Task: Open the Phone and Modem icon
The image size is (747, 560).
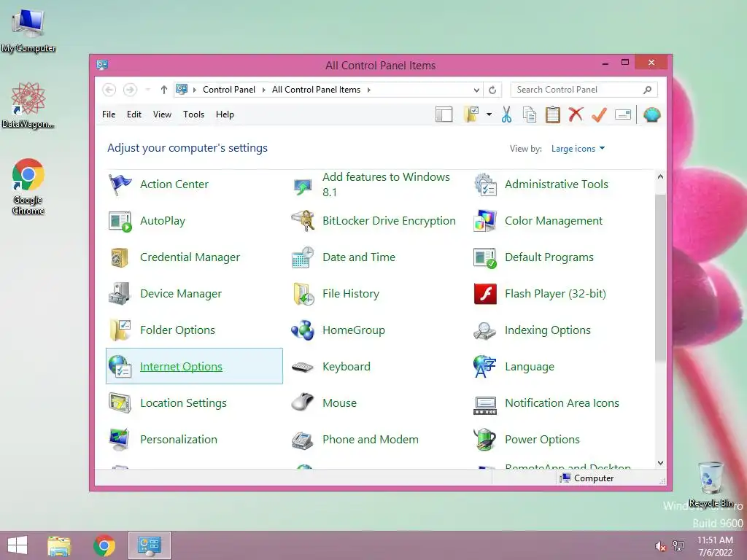Action: 303,440
